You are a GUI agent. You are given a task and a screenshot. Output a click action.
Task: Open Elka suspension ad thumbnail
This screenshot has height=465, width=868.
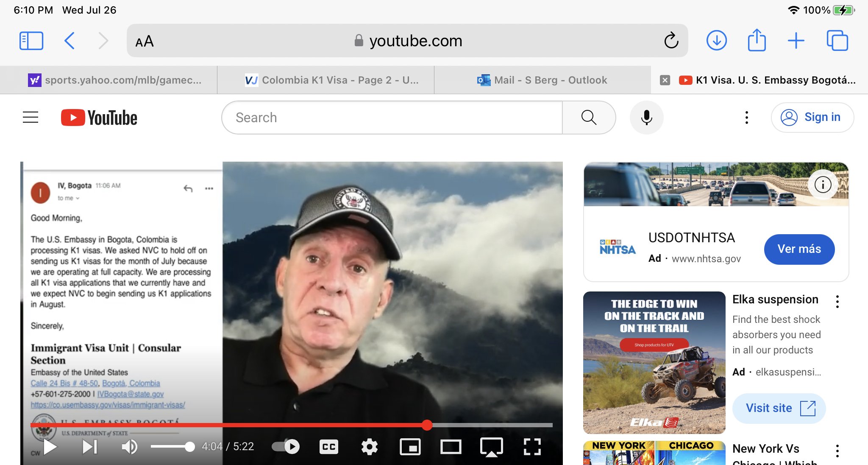click(654, 363)
